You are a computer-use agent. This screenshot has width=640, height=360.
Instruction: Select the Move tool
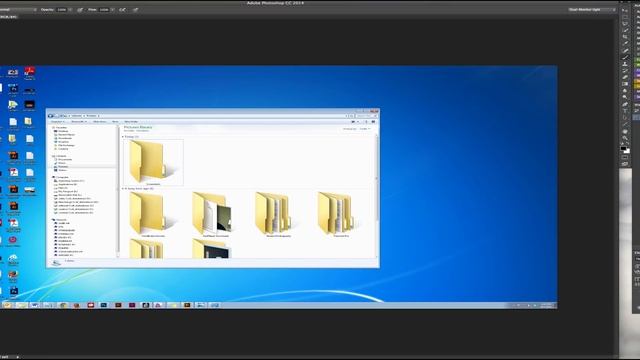pyautogui.click(x=625, y=10)
